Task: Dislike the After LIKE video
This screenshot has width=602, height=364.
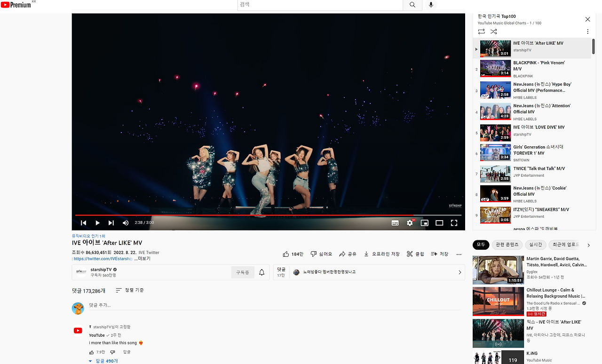Action: pyautogui.click(x=321, y=254)
